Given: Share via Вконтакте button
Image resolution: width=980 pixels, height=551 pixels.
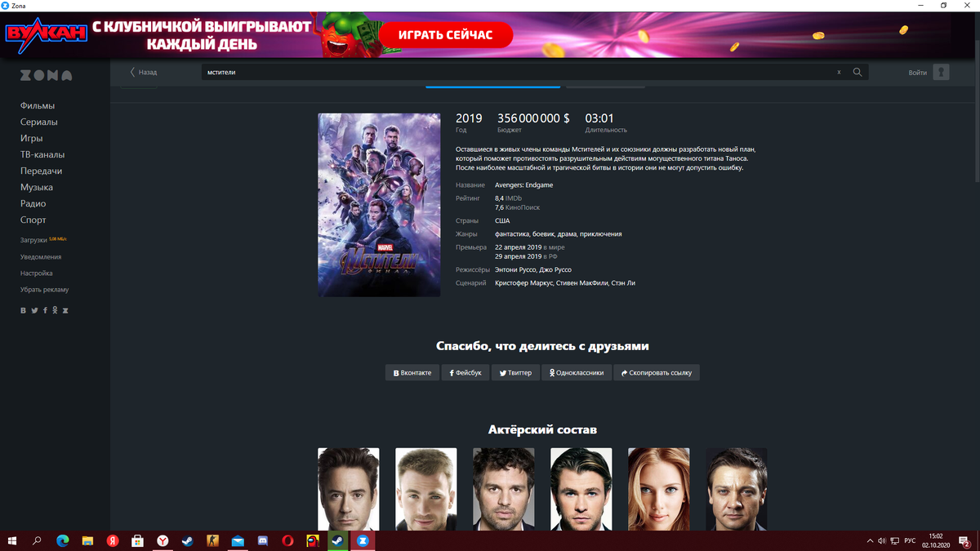Looking at the screenshot, I should click(x=412, y=372).
